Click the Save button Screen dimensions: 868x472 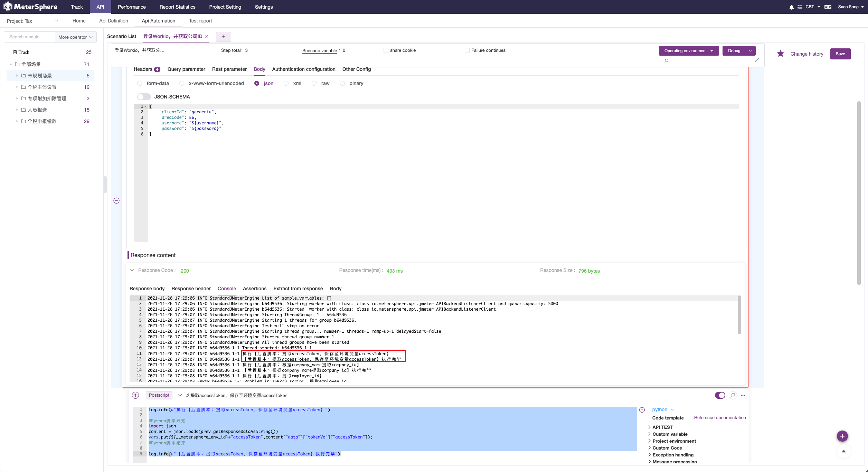(840, 54)
